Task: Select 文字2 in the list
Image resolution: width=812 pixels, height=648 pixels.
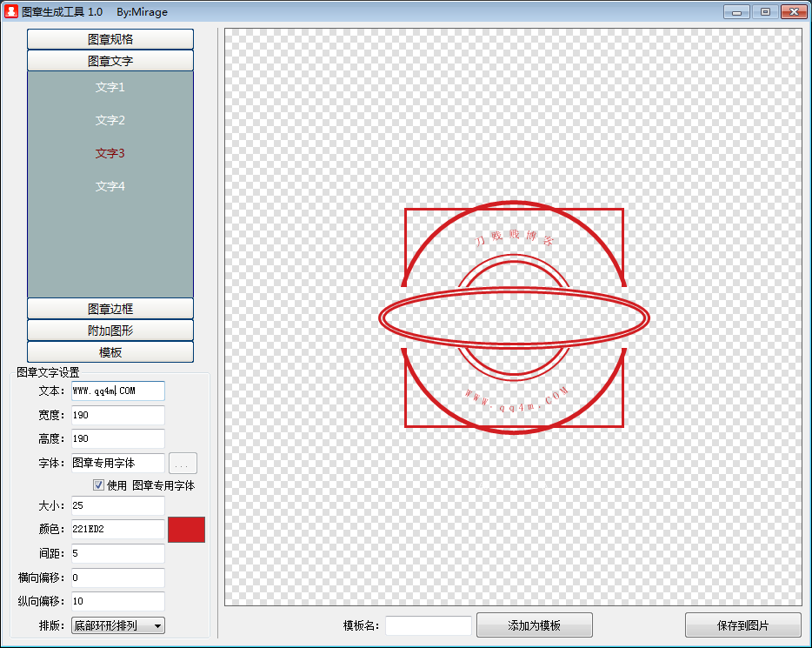Action: pyautogui.click(x=110, y=120)
